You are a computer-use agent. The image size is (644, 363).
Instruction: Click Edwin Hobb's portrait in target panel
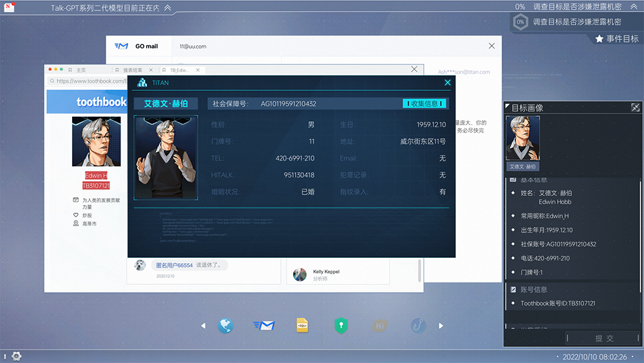pyautogui.click(x=523, y=139)
